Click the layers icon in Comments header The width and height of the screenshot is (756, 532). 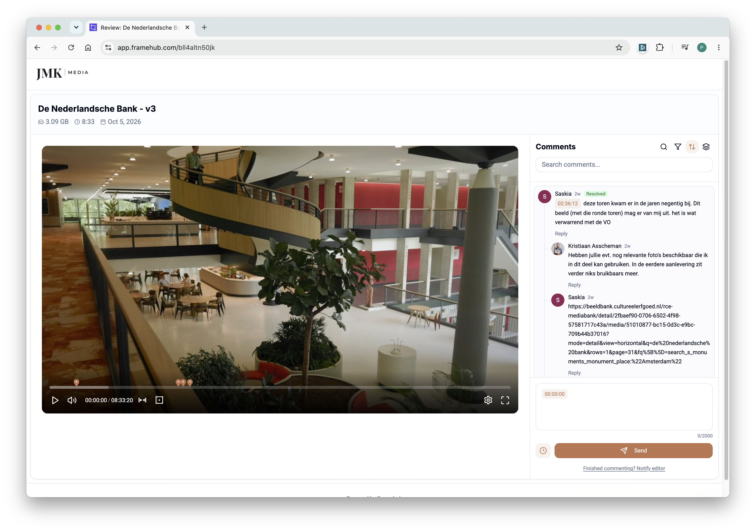coord(706,147)
